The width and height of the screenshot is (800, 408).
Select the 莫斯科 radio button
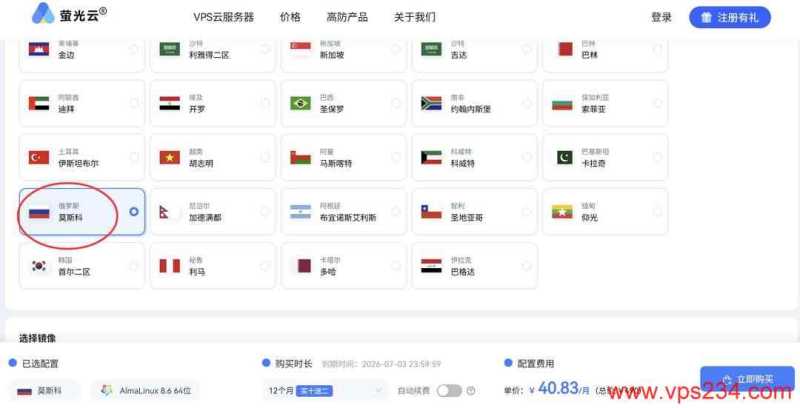[134, 211]
